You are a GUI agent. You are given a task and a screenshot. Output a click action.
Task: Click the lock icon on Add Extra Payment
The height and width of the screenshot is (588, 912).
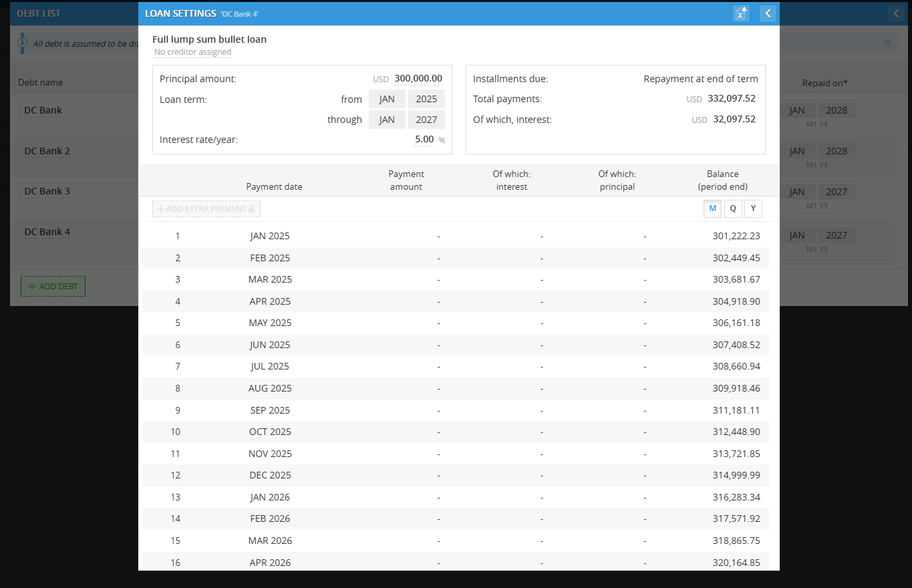point(252,209)
